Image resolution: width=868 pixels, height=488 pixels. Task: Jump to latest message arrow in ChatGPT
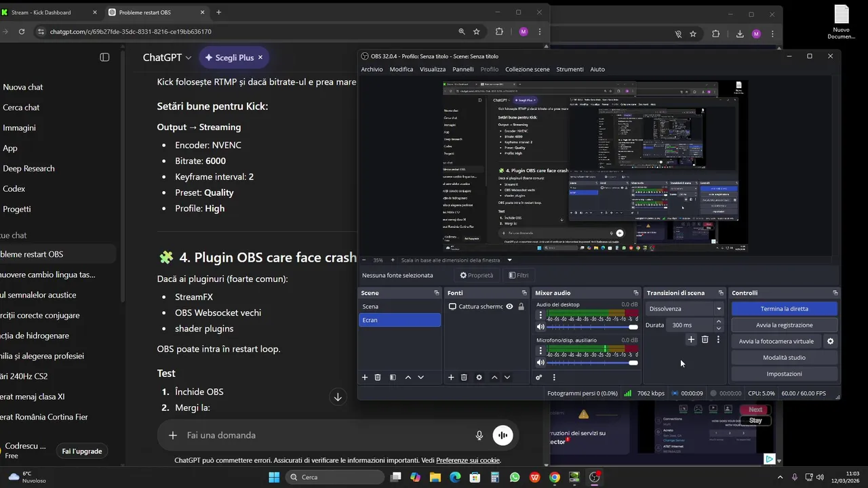tap(338, 397)
